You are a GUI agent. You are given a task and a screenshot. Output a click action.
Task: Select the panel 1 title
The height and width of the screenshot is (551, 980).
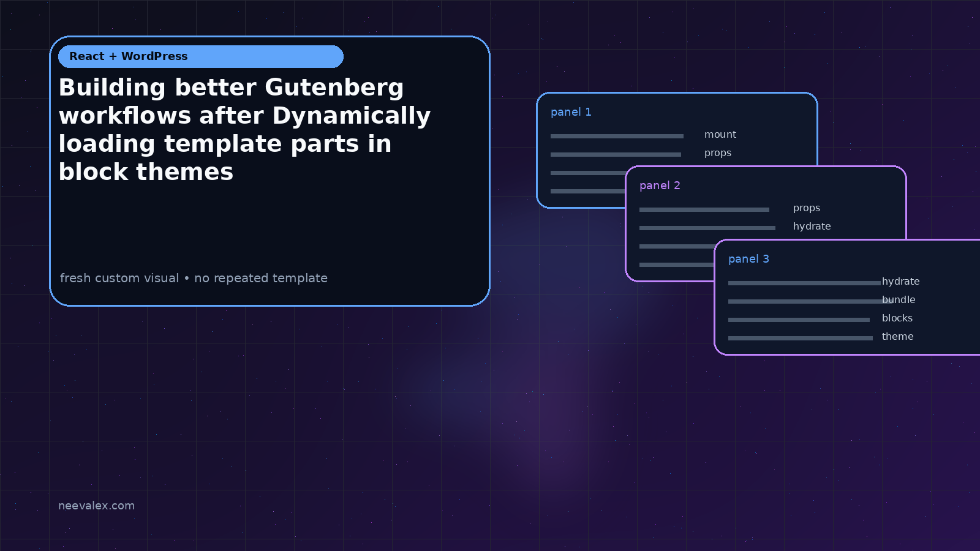pyautogui.click(x=571, y=112)
